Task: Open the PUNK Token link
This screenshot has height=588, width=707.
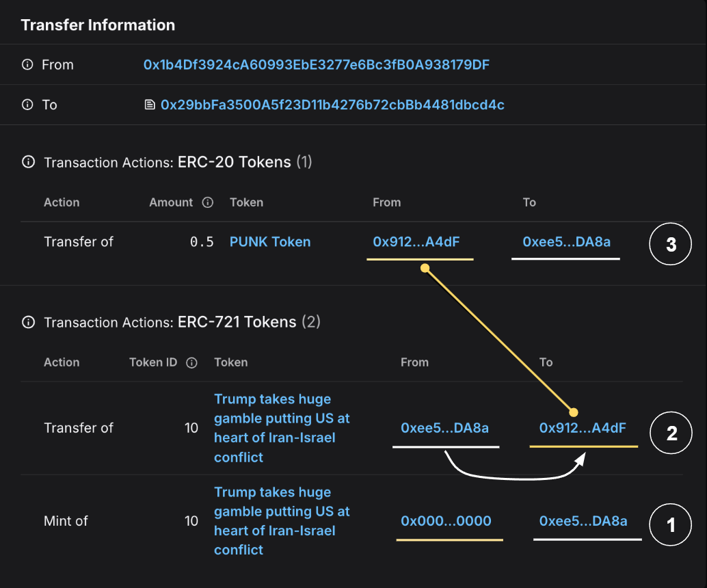Action: (270, 241)
